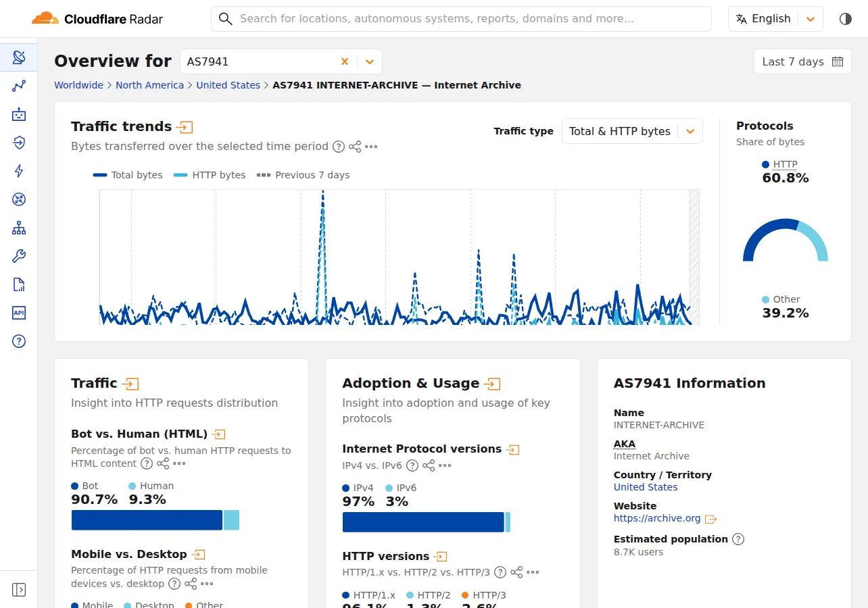868x608 pixels.
Task: Collapse the sidebar with the panel icon
Action: pos(19,590)
